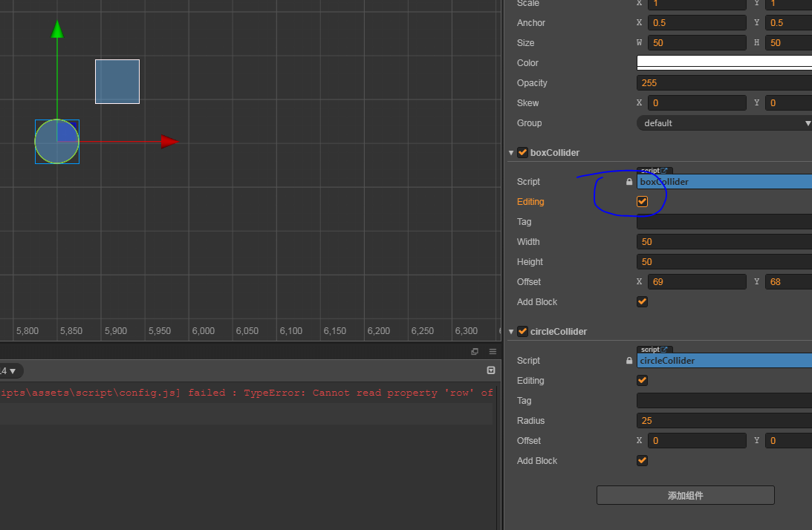812x530 pixels.
Task: Select the red X-axis gizmo arrow
Action: (x=170, y=141)
